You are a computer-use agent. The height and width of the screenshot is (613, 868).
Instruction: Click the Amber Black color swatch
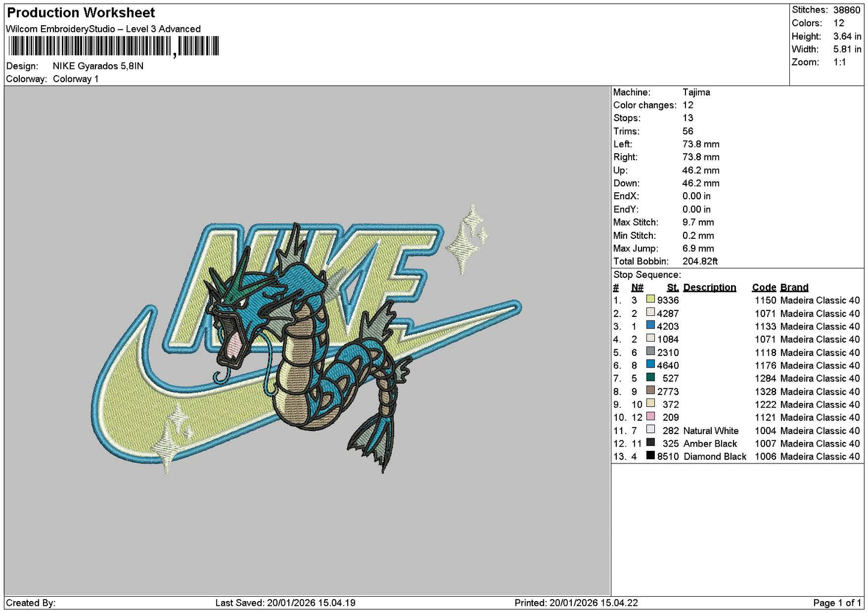(x=651, y=442)
